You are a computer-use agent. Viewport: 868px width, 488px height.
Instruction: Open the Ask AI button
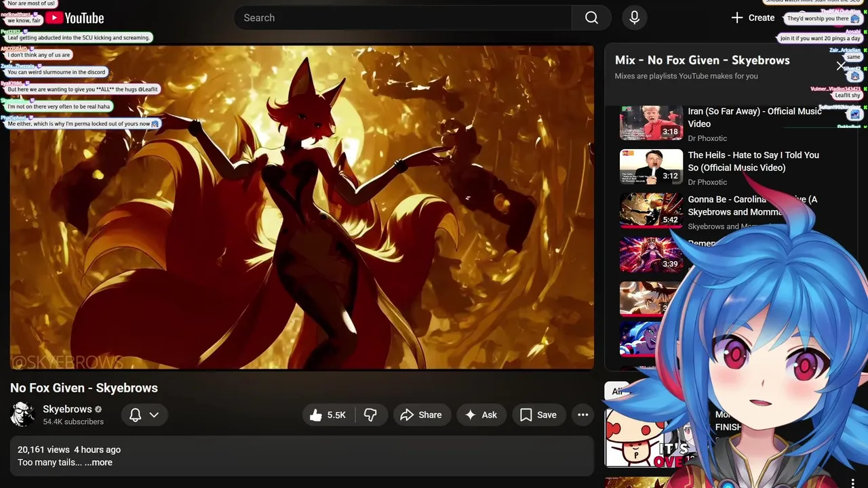click(481, 415)
